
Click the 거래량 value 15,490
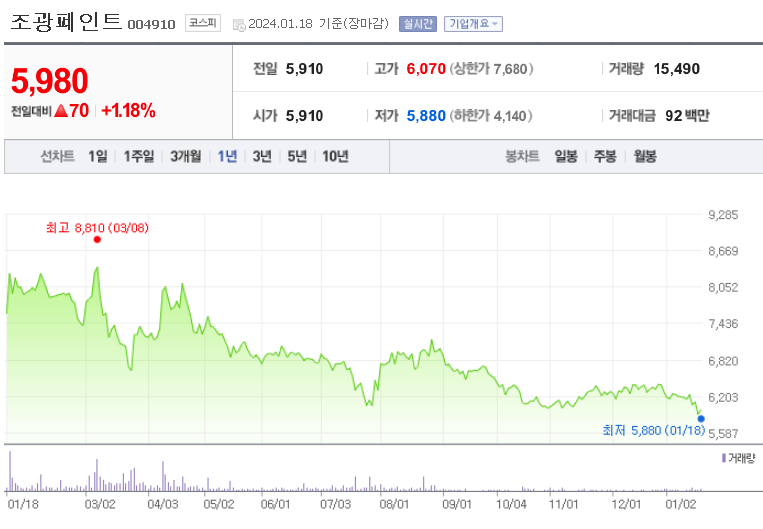(676, 69)
